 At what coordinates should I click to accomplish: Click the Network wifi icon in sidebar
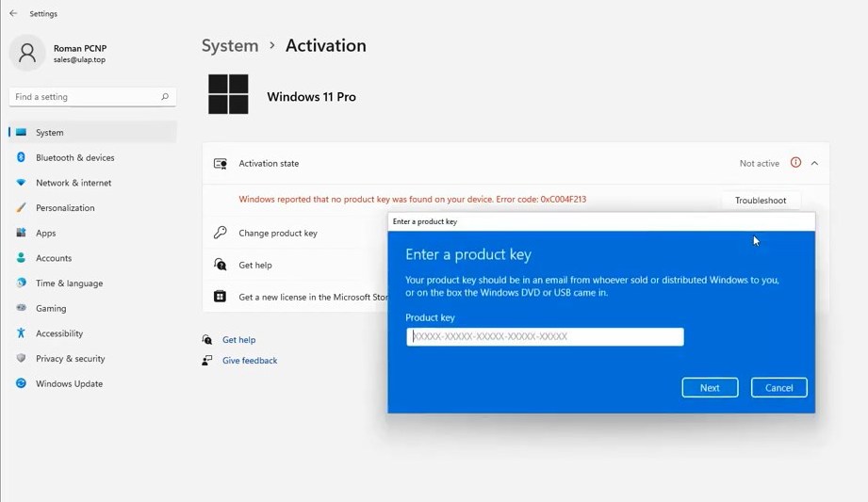tap(21, 183)
